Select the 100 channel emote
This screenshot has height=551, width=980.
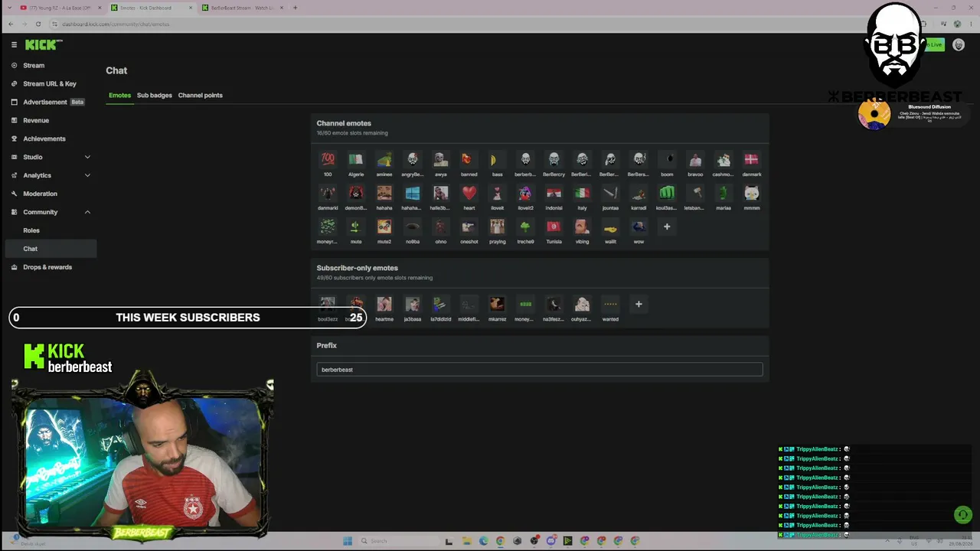[x=328, y=159]
